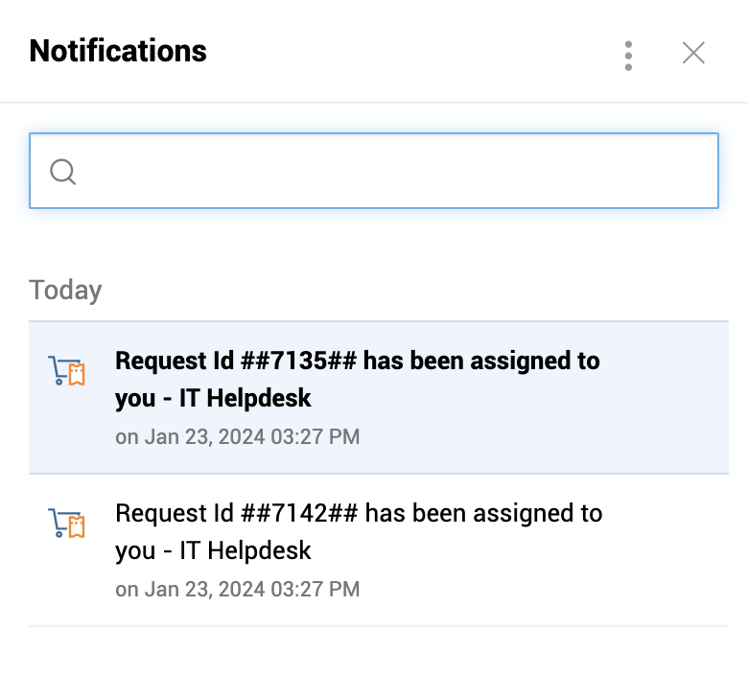Click the Notifications panel heading

pyautogui.click(x=118, y=51)
